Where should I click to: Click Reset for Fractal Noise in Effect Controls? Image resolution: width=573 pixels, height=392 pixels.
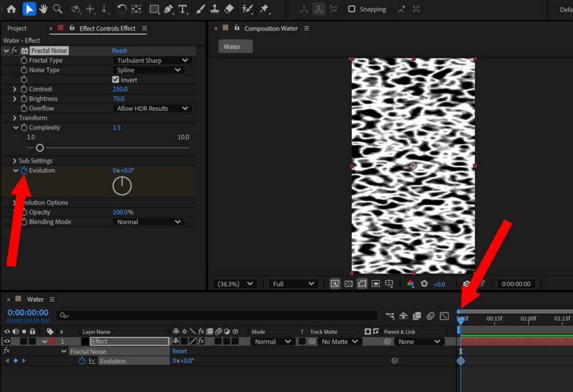[x=120, y=50]
